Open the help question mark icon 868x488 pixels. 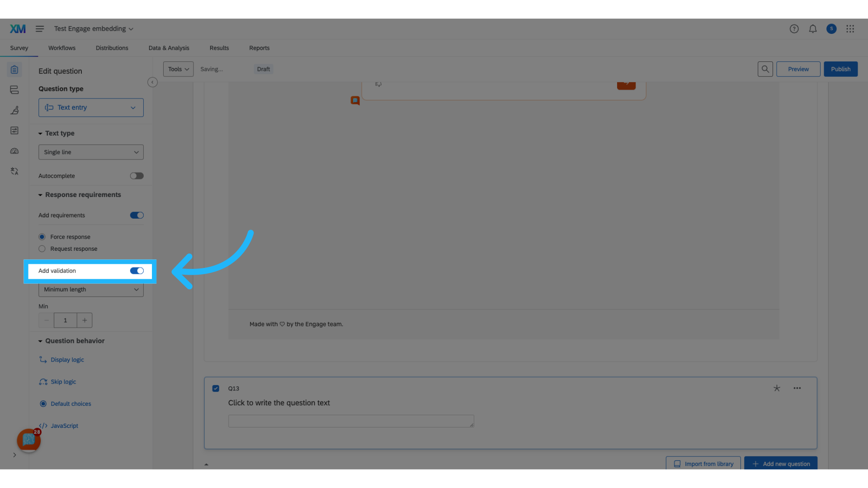pos(794,29)
